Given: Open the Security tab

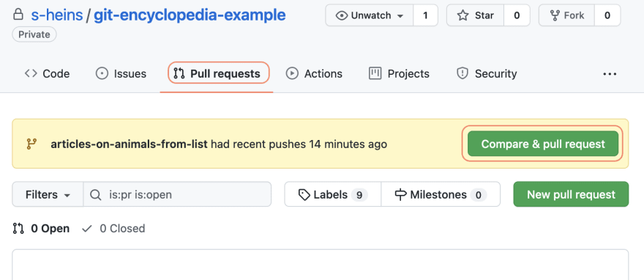Looking at the screenshot, I should [x=487, y=73].
